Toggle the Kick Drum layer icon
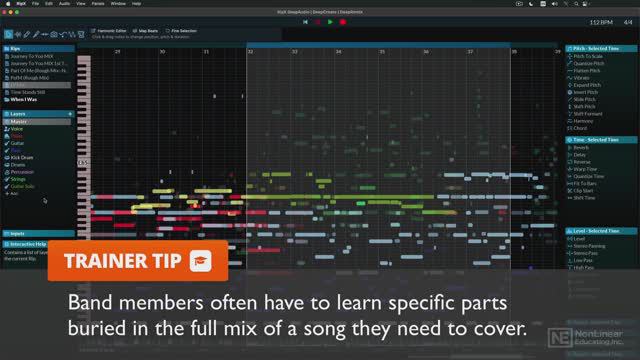Image resolution: width=640 pixels, height=360 pixels. [x=7, y=158]
